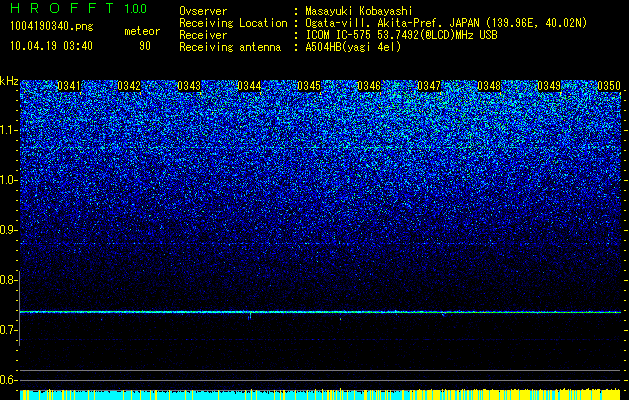629x400 pixels.
Task: Click the timestamp 10.04.19 03:40
Action: point(51,46)
